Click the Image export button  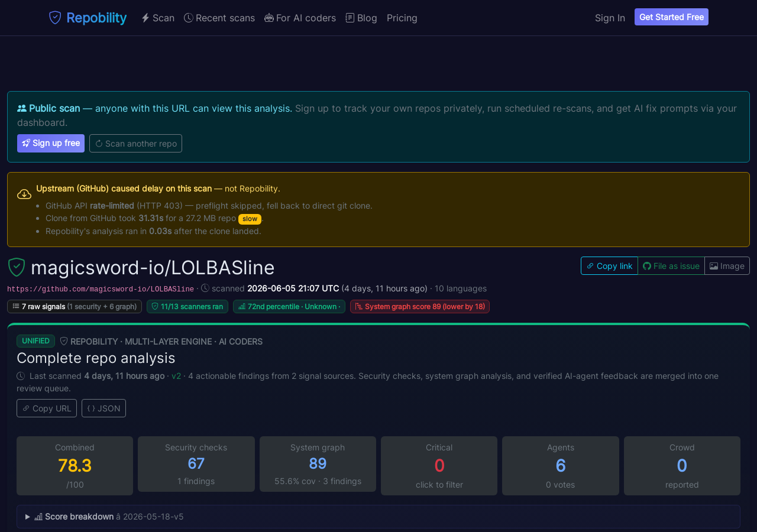tap(727, 266)
